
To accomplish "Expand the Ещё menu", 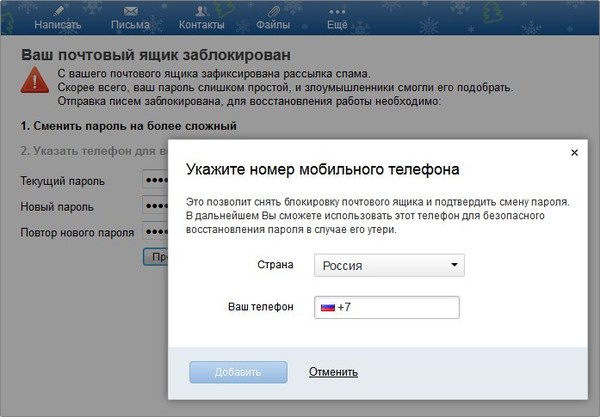I will [337, 24].
